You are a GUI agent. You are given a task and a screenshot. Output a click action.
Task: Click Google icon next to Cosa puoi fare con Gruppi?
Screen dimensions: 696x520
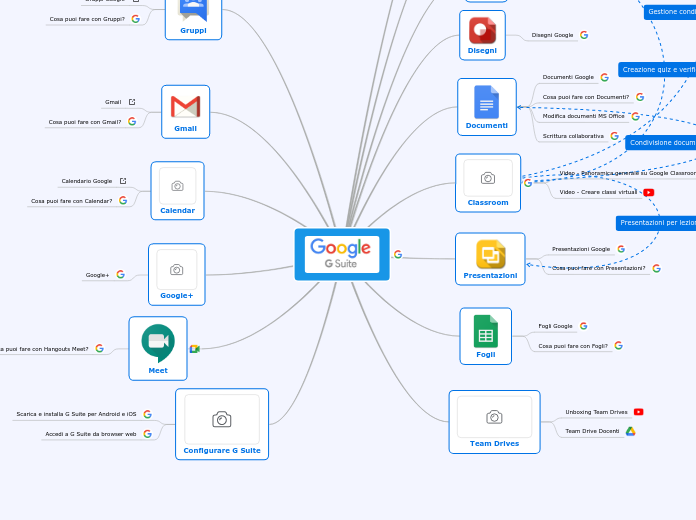pyautogui.click(x=135, y=19)
